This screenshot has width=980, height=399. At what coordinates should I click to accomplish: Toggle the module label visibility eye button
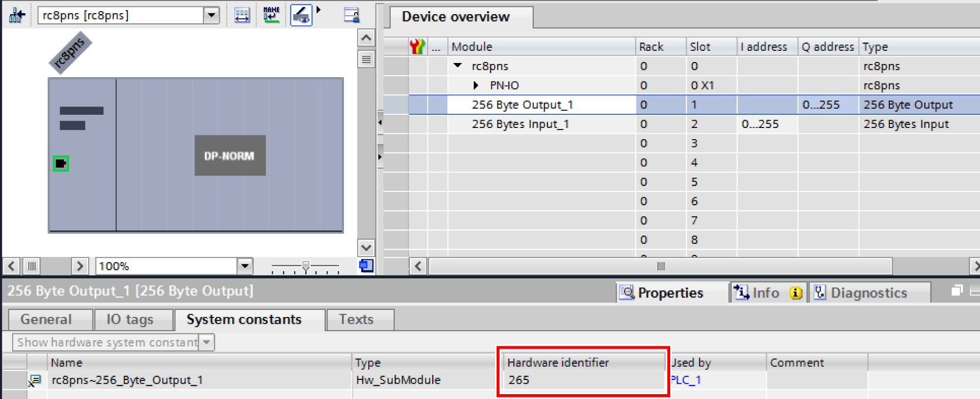click(301, 15)
